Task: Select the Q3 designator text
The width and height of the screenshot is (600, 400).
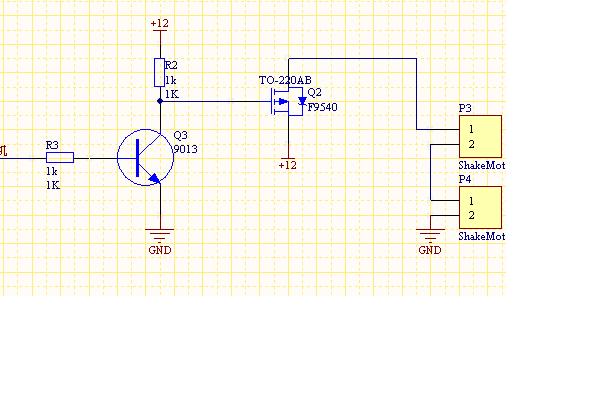Action: click(181, 136)
